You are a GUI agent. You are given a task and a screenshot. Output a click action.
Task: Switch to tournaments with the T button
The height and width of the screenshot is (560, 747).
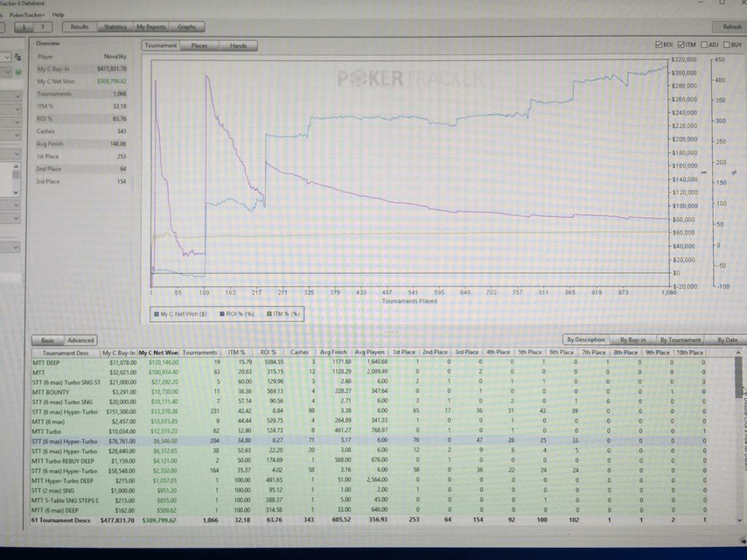pyautogui.click(x=43, y=27)
